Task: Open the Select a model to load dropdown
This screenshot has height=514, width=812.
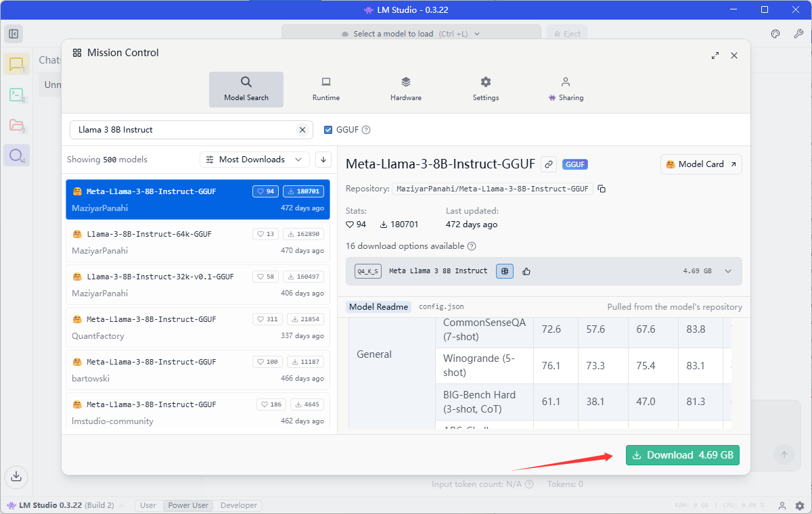Action: click(411, 34)
